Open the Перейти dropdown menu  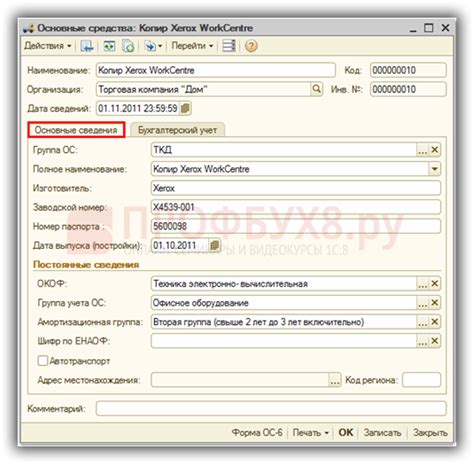click(192, 46)
